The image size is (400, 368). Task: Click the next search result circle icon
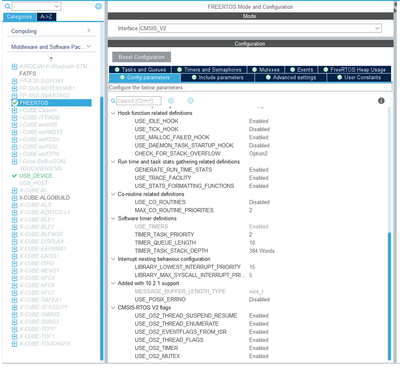190,101
